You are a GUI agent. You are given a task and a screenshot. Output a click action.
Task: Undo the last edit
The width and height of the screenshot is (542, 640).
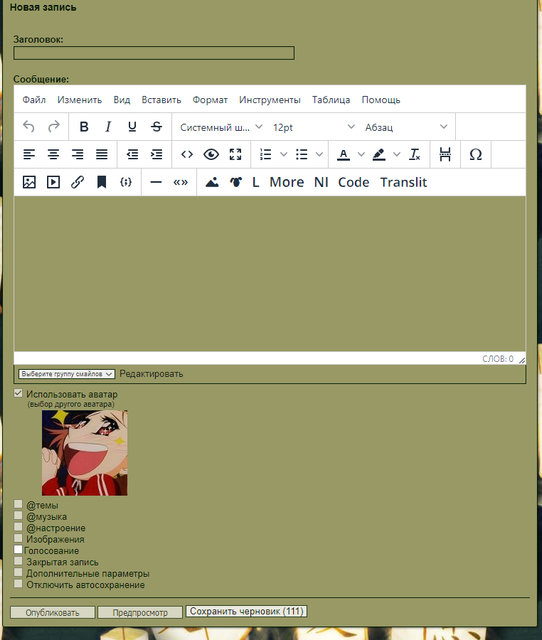29,127
